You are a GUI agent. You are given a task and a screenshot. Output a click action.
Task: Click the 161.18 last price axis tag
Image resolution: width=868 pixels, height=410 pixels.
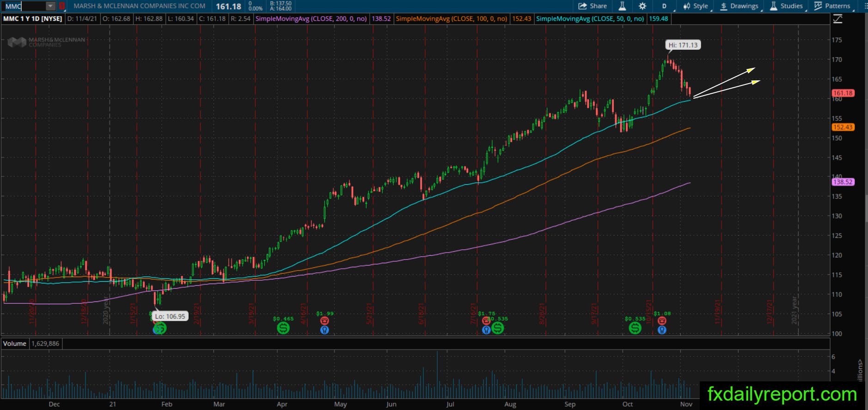tap(843, 93)
